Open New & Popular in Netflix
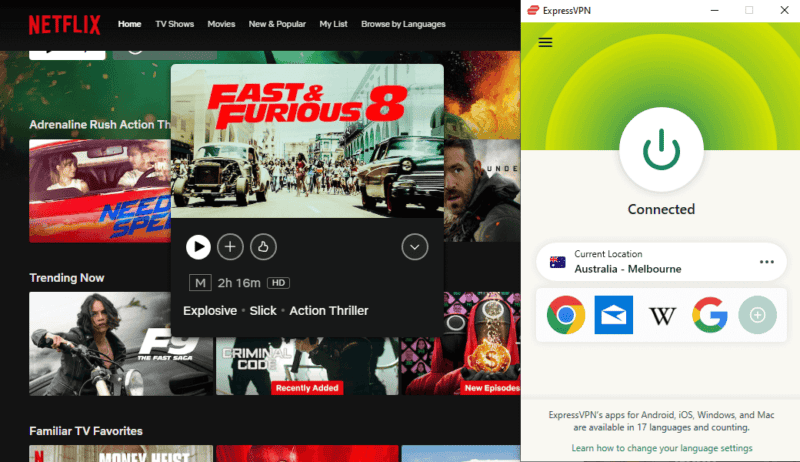The width and height of the screenshot is (800, 462). click(x=277, y=24)
